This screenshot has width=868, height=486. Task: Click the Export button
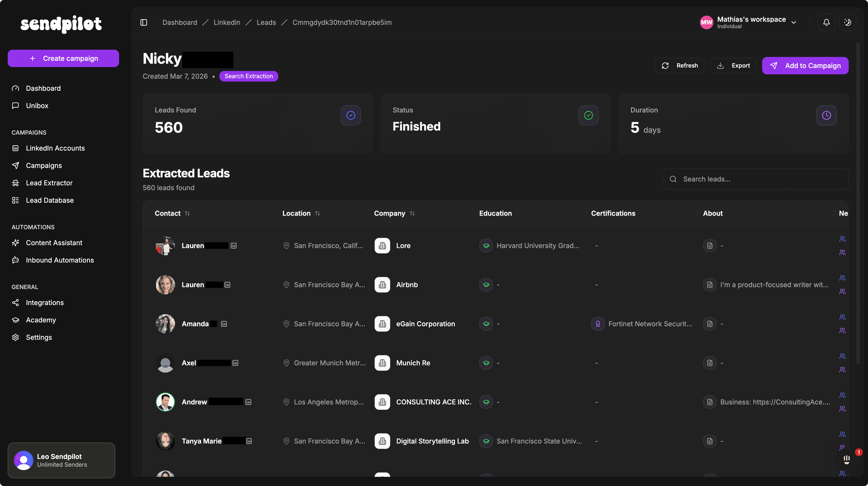733,65
